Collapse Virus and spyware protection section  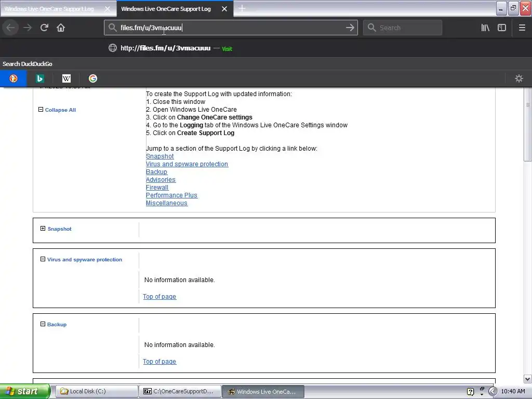(x=43, y=259)
